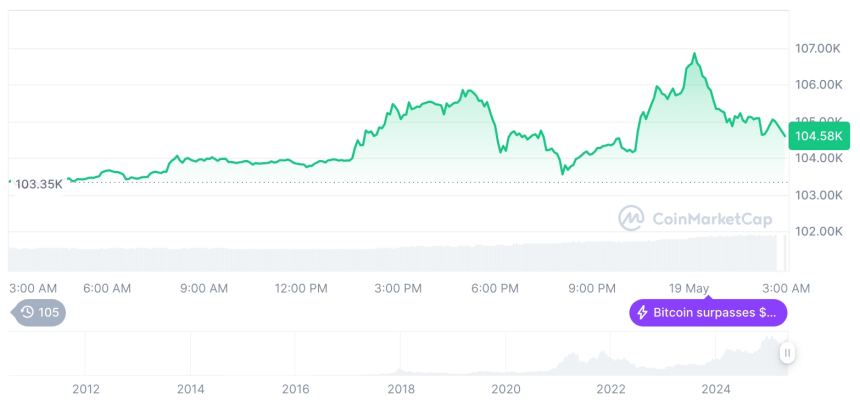Screen dimensions: 860x401
Task: Click the 105 events count badge
Action: 48,313
